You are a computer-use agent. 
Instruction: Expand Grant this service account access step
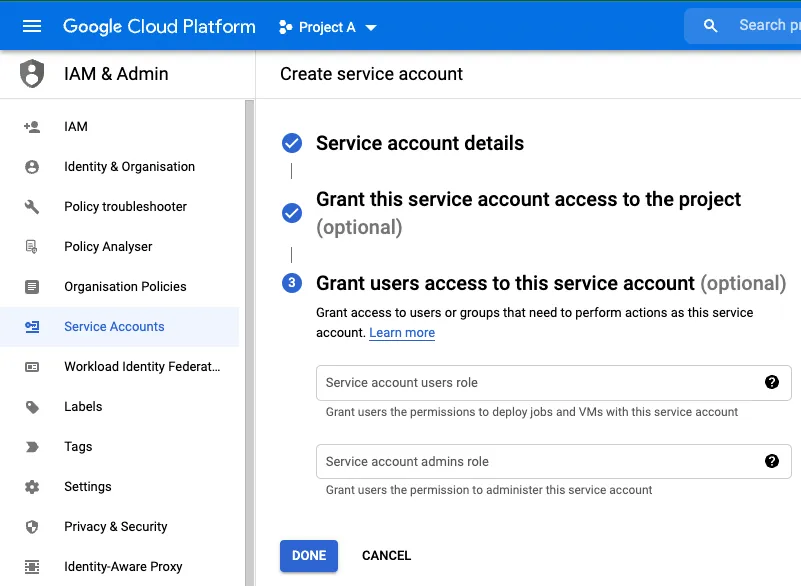coord(528,213)
